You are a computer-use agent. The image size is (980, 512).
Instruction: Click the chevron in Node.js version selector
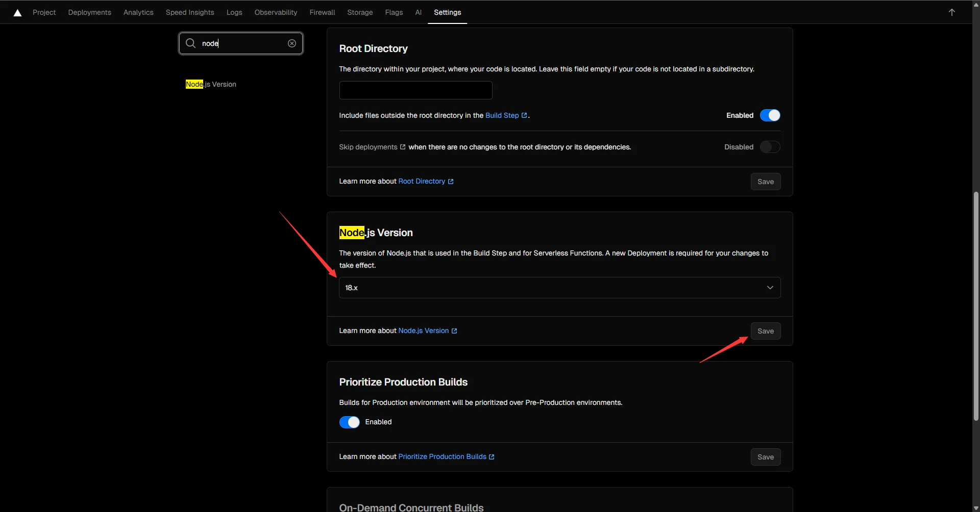(x=770, y=288)
